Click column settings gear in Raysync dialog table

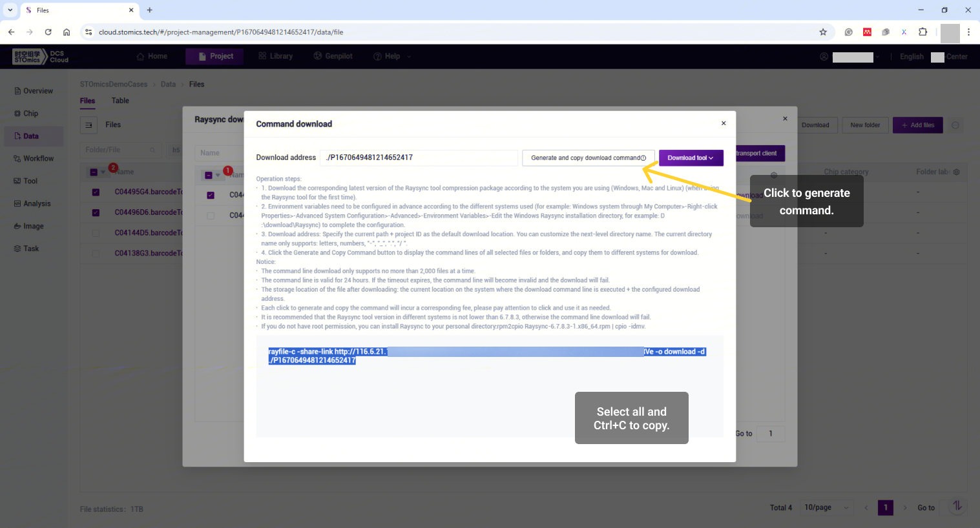pyautogui.click(x=774, y=175)
